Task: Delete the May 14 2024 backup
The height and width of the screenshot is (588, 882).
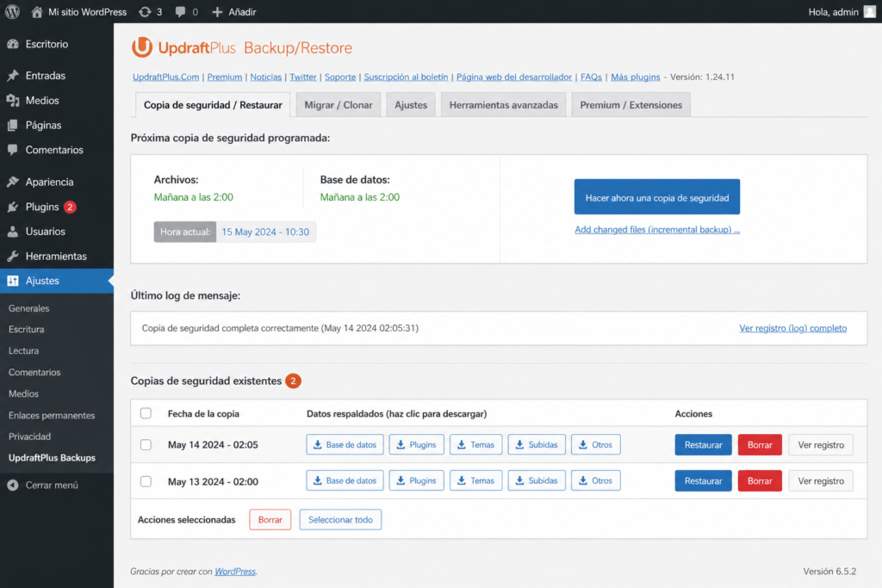Action: (x=760, y=444)
